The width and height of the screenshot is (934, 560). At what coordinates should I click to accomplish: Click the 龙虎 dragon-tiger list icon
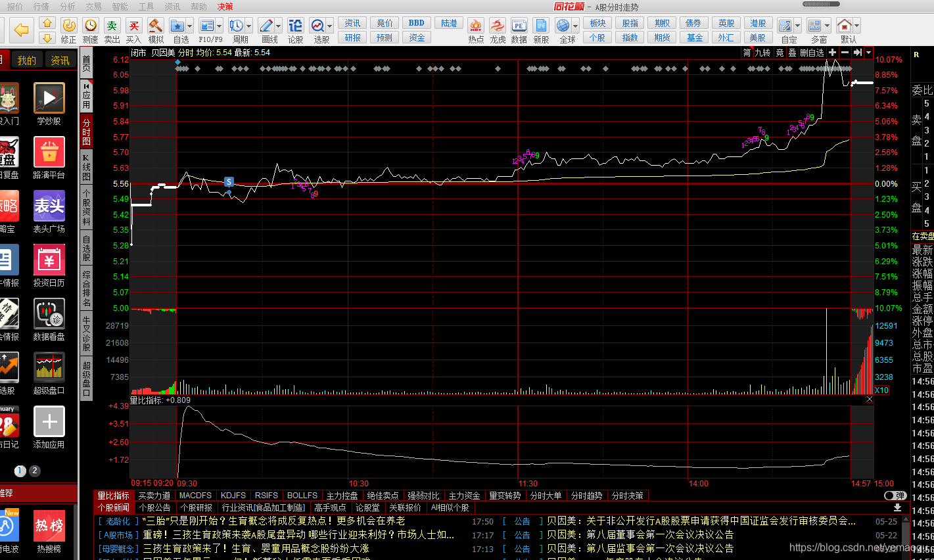[498, 26]
